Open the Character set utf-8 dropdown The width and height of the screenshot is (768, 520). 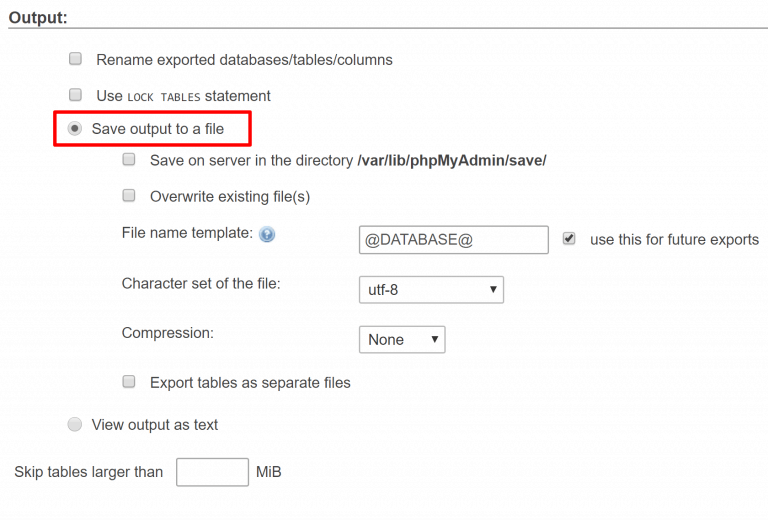pyautogui.click(x=430, y=290)
